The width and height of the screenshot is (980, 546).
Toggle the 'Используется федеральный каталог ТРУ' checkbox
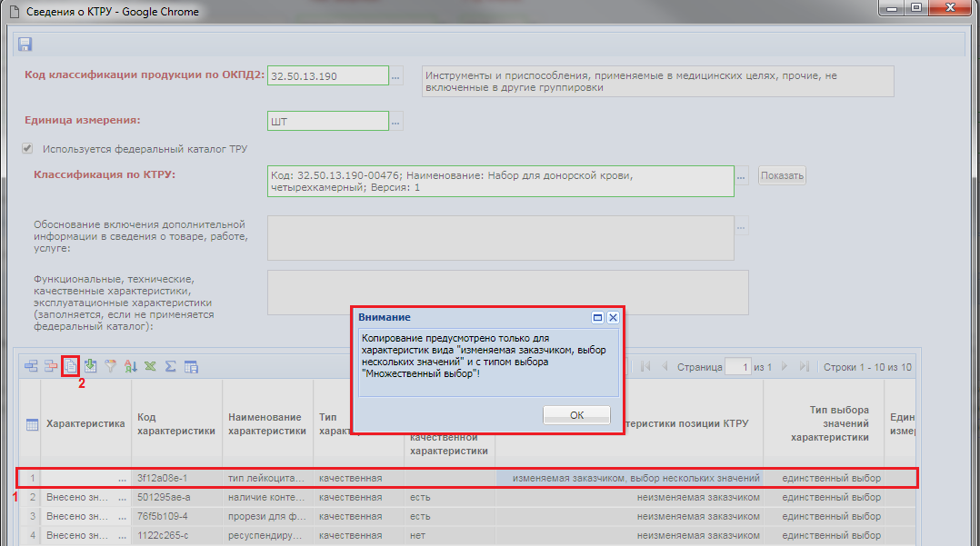tap(27, 149)
